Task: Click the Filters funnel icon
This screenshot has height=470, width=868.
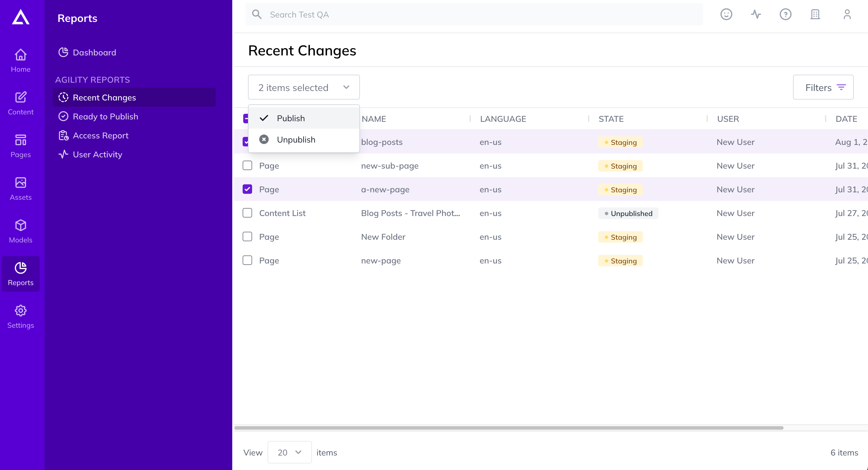Action: coord(841,87)
